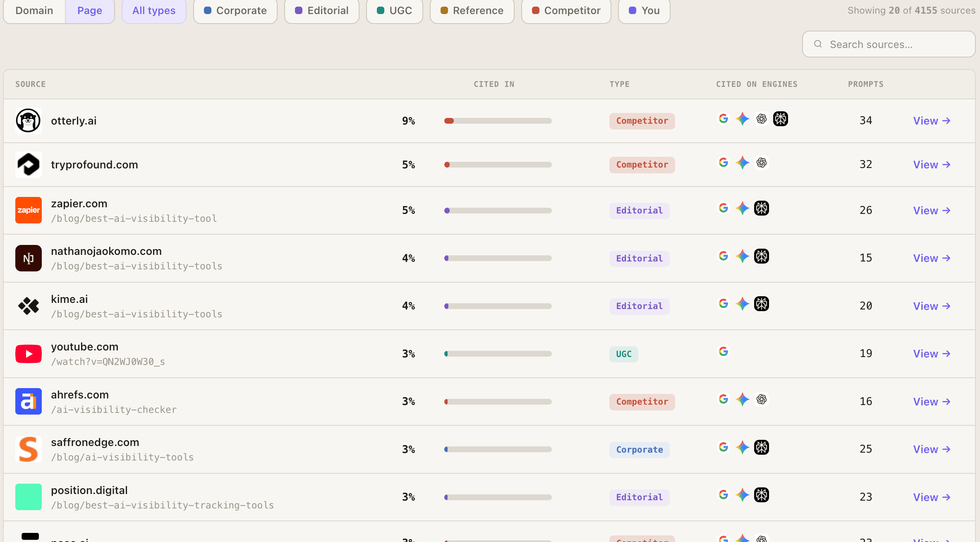Screen dimensions: 980x542
Task: Click Gemini engine icon in position.digital row
Action: coord(743,495)
